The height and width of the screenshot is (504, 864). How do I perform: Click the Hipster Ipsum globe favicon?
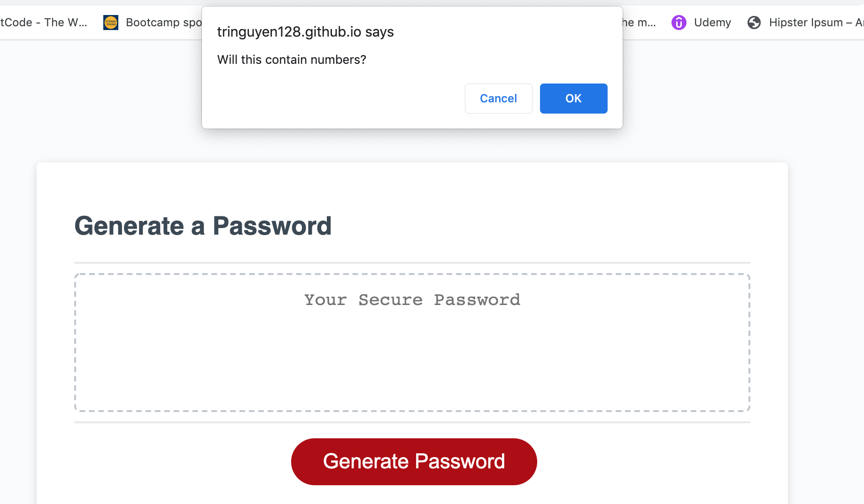pyautogui.click(x=754, y=22)
